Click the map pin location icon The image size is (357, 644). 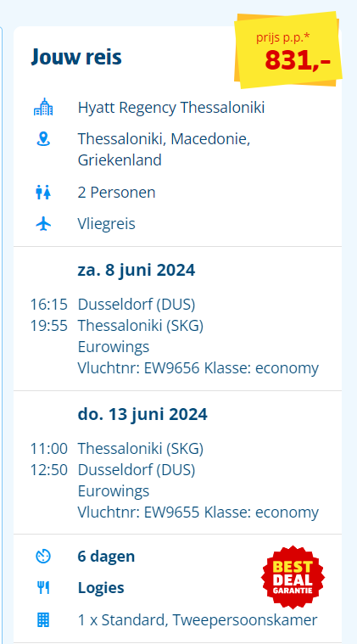(43, 139)
